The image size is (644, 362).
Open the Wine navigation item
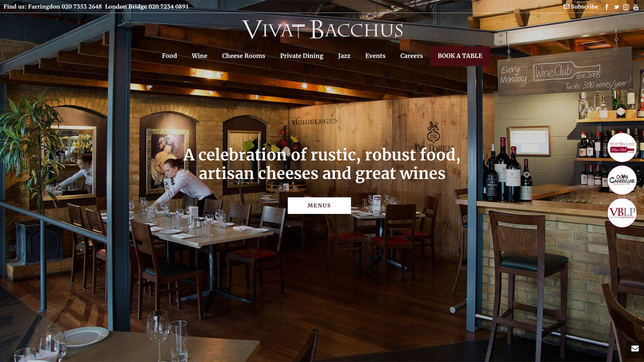coord(199,56)
